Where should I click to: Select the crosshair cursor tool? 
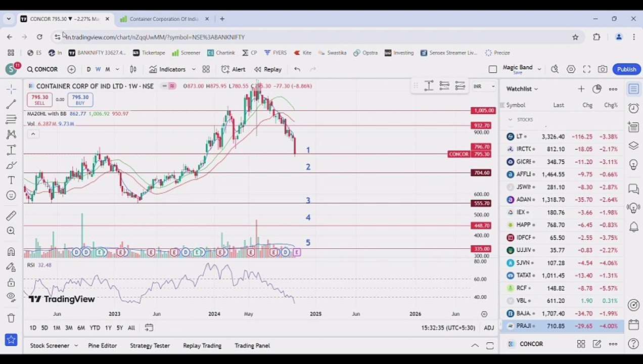(11, 89)
